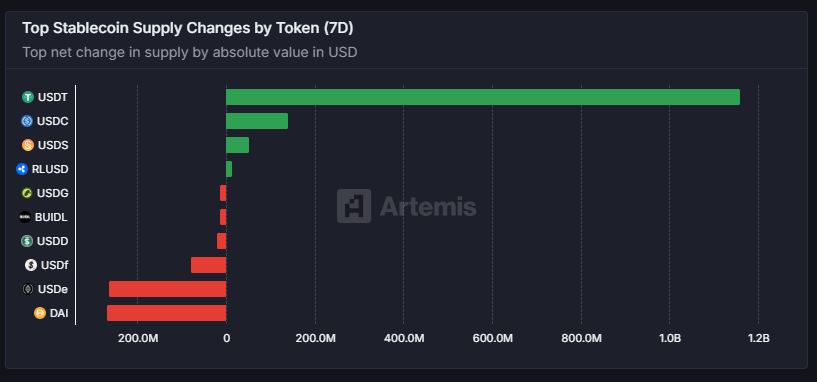Screen dimensions: 817x382
Task: Click the DAI token icon
Action: 40,313
